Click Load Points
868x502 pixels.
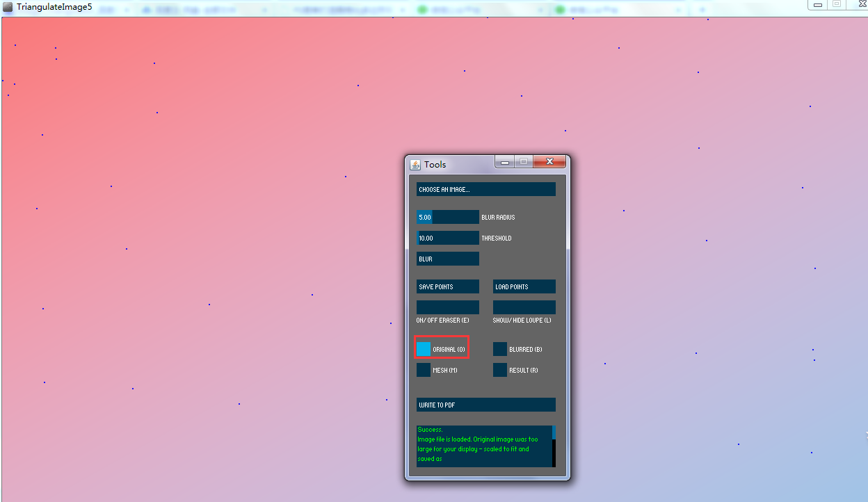coord(524,286)
